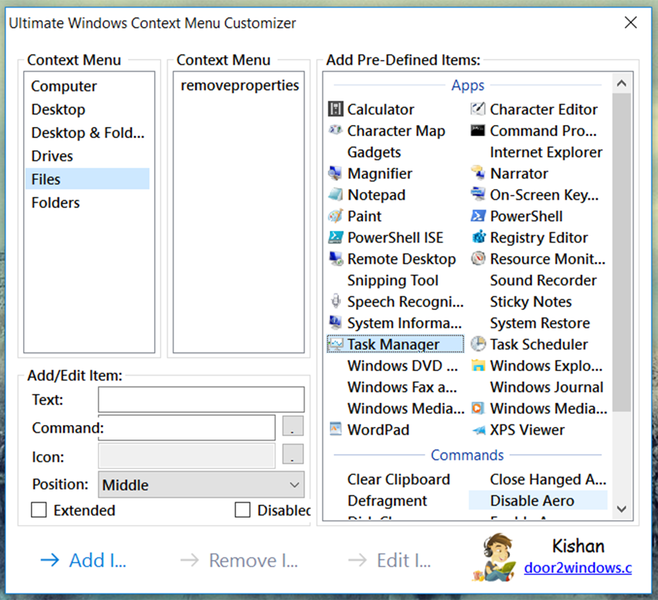
Task: Click the Windows Explorer folder icon
Action: click(478, 365)
